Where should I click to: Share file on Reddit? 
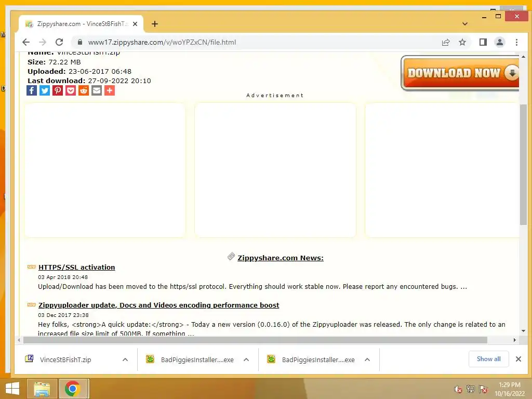84,90
